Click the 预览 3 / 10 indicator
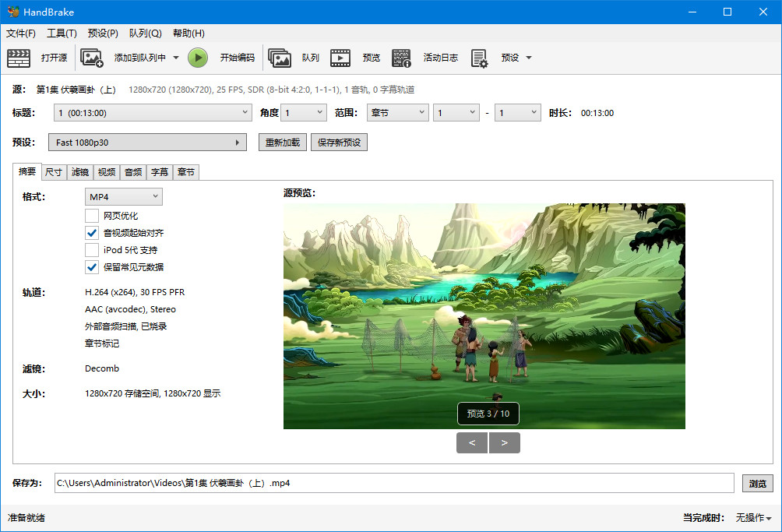This screenshot has width=782, height=532. point(488,414)
